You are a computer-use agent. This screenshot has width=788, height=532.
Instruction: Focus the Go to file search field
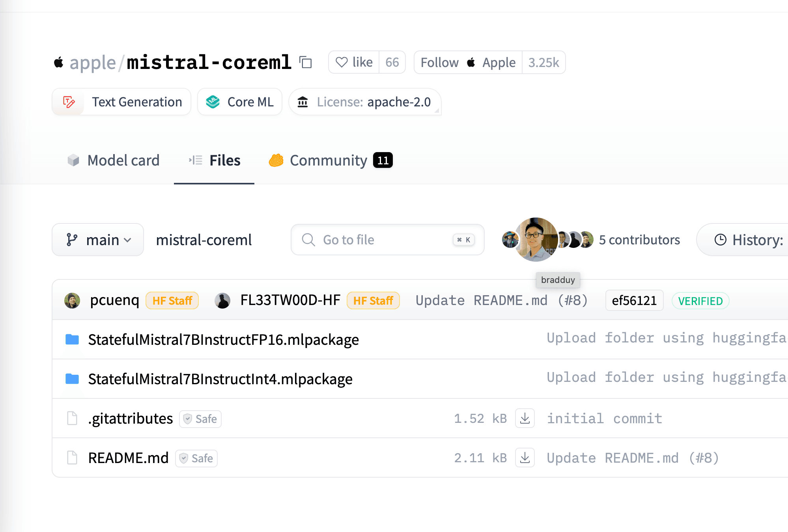click(x=387, y=240)
